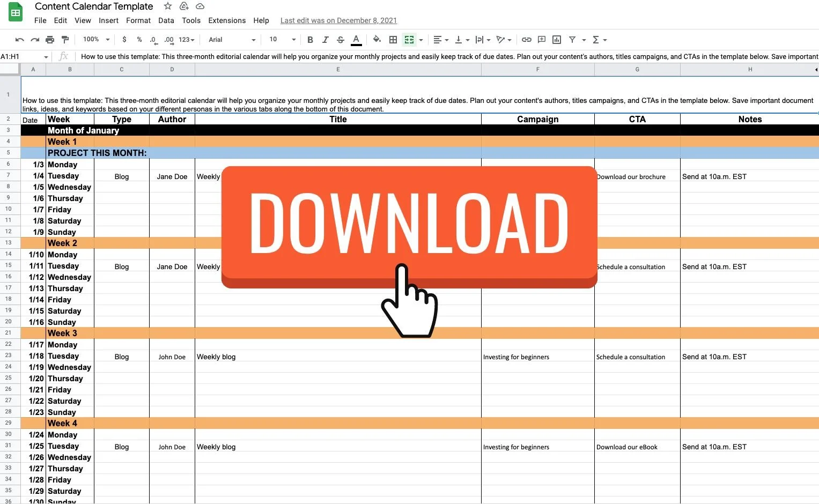
Task: Open the Functions sigma dropdown
Action: [599, 40]
